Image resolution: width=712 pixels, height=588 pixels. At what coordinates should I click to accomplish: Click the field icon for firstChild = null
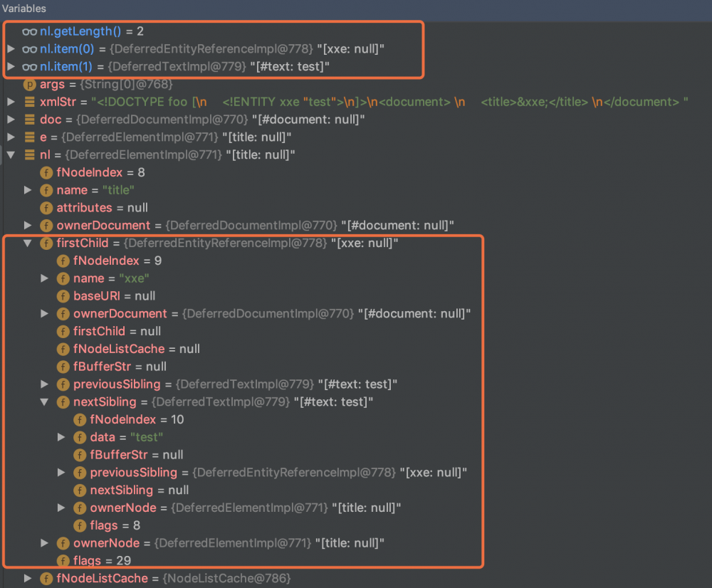tap(63, 332)
